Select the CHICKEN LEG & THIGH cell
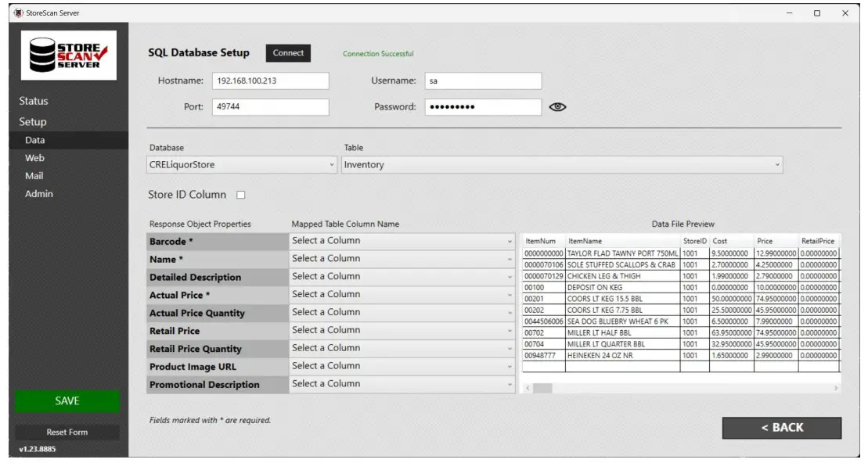Viewport: 868px width, 463px height. 623,276
